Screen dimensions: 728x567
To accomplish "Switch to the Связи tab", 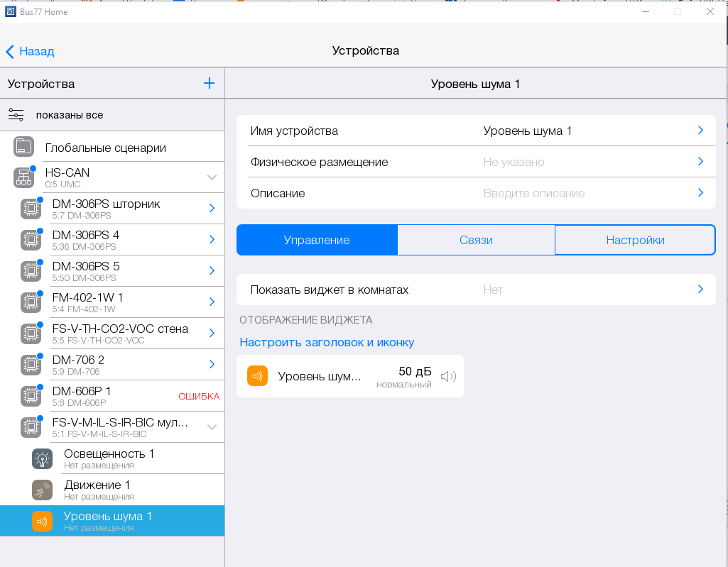I will pyautogui.click(x=476, y=240).
